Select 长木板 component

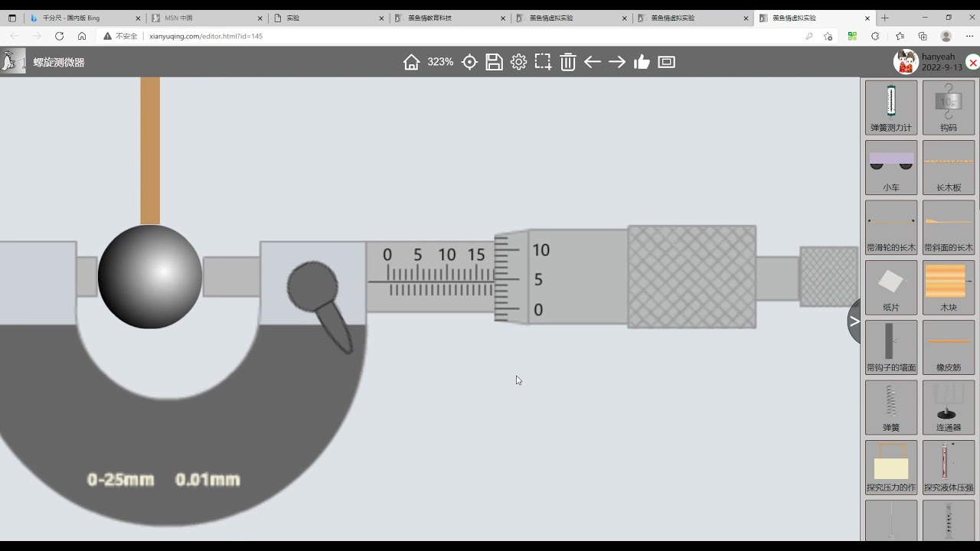(949, 167)
